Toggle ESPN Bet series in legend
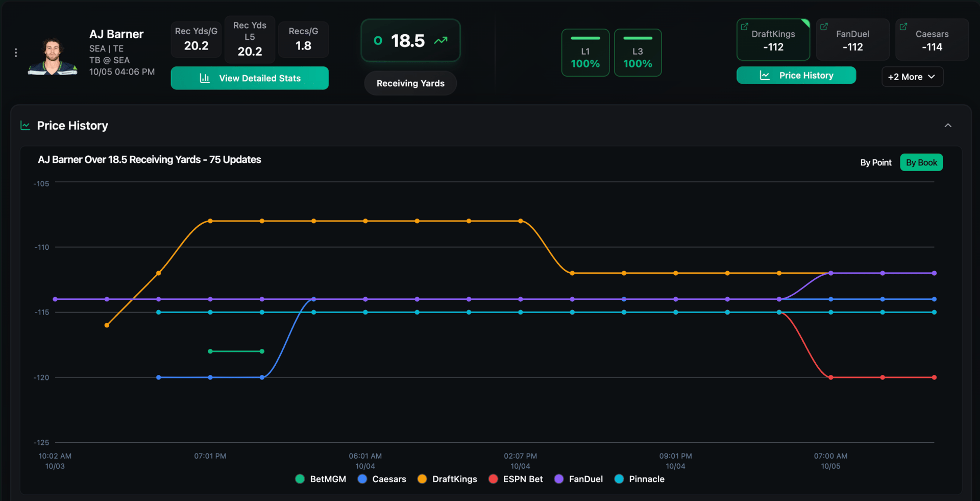Screen dimensions: 980x501 [516, 479]
